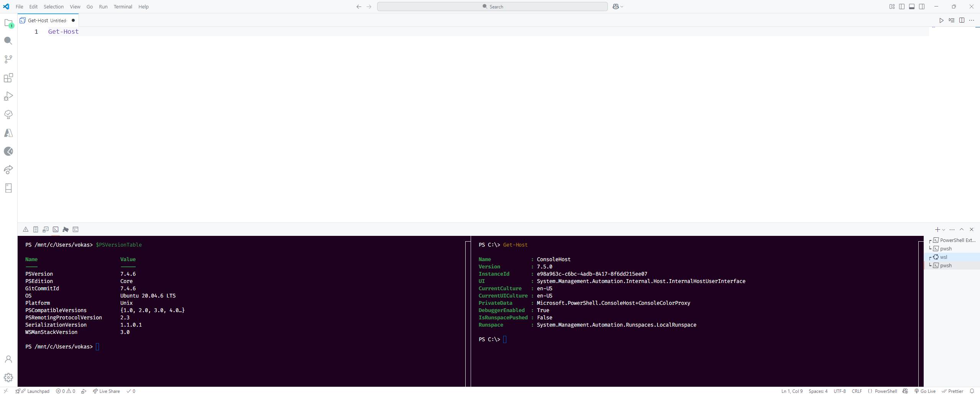Open the Azure view in activity bar
This screenshot has height=394, width=980.
click(8, 133)
